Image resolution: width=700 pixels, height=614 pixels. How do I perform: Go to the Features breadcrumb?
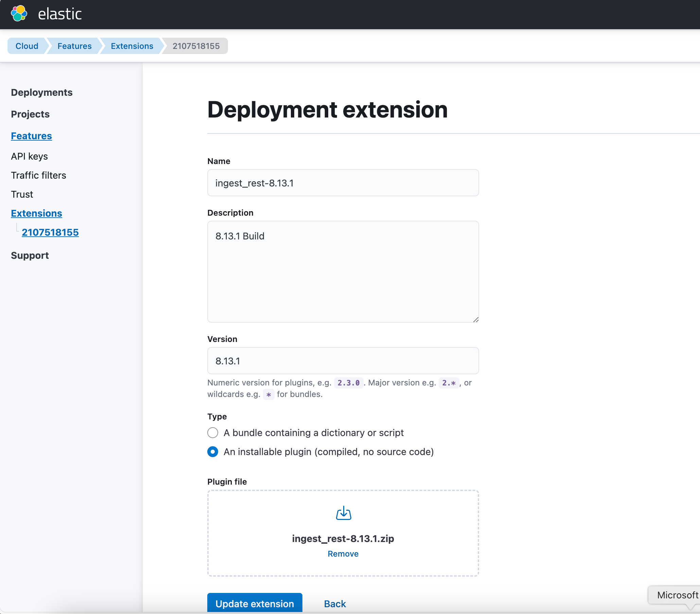pos(74,46)
